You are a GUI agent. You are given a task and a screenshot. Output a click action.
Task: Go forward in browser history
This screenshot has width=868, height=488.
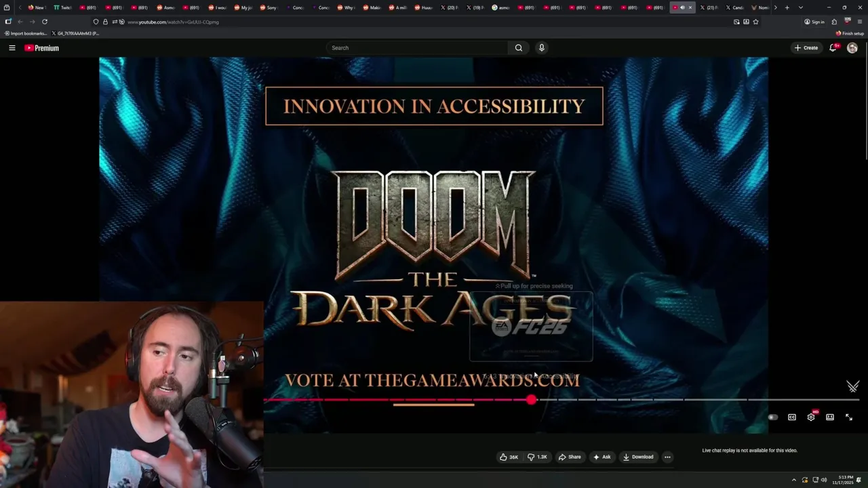[x=32, y=22]
